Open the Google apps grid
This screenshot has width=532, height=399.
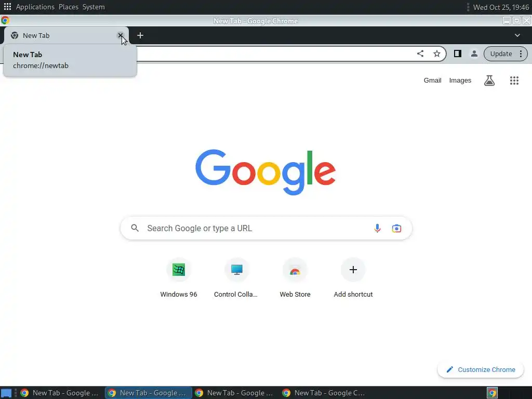tap(514, 81)
